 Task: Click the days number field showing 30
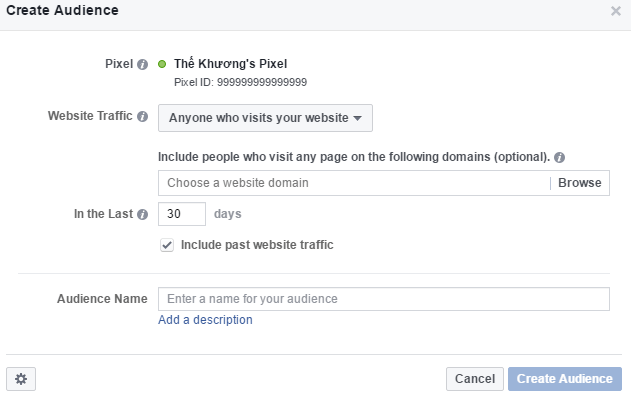(x=182, y=214)
